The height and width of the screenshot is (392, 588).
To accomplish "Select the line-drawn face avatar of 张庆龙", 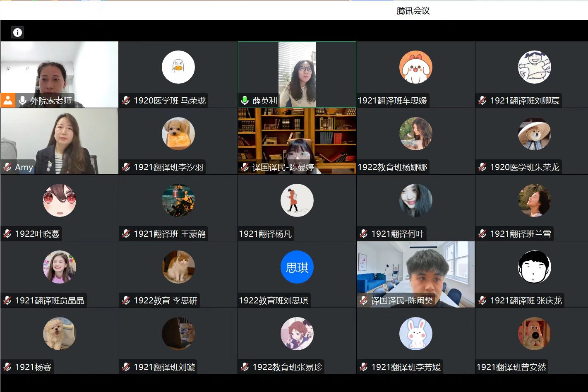I will tap(535, 267).
